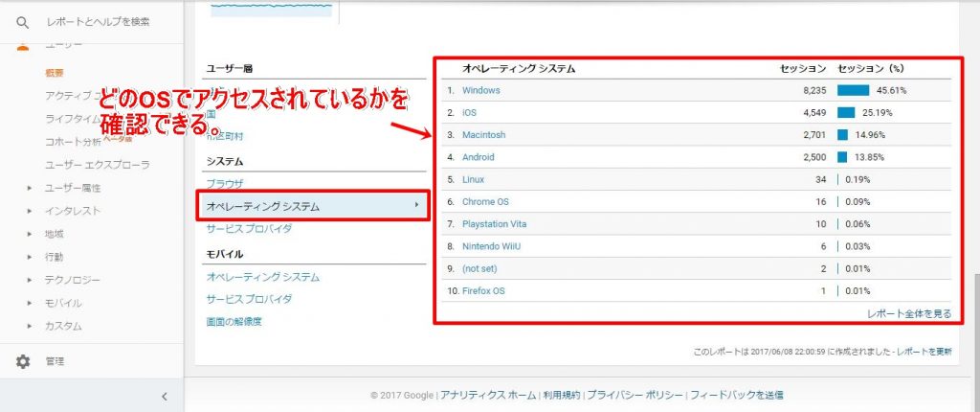Click フィードバックを送信 footer link
The image size is (980, 412).
[737, 395]
